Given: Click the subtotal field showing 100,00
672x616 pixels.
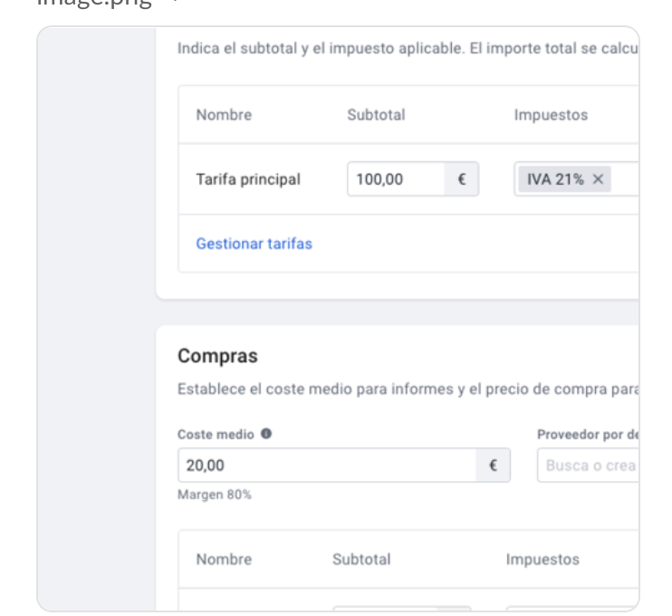Looking at the screenshot, I should point(396,179).
